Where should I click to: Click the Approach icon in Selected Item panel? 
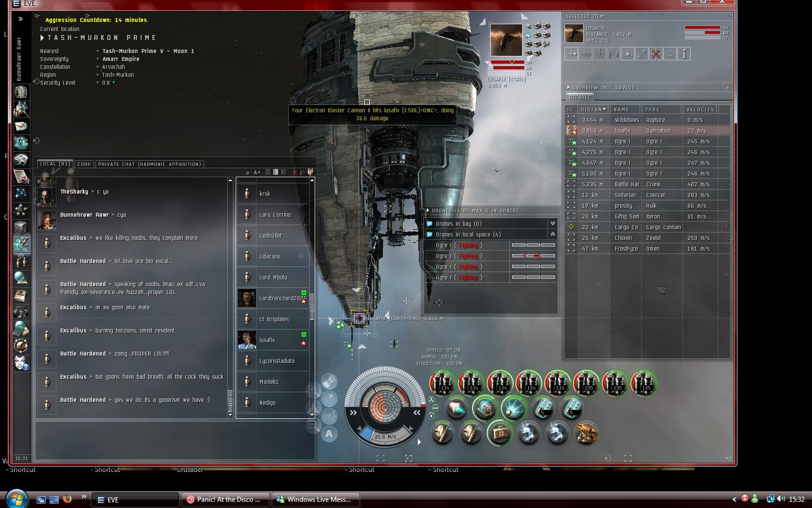pos(571,54)
